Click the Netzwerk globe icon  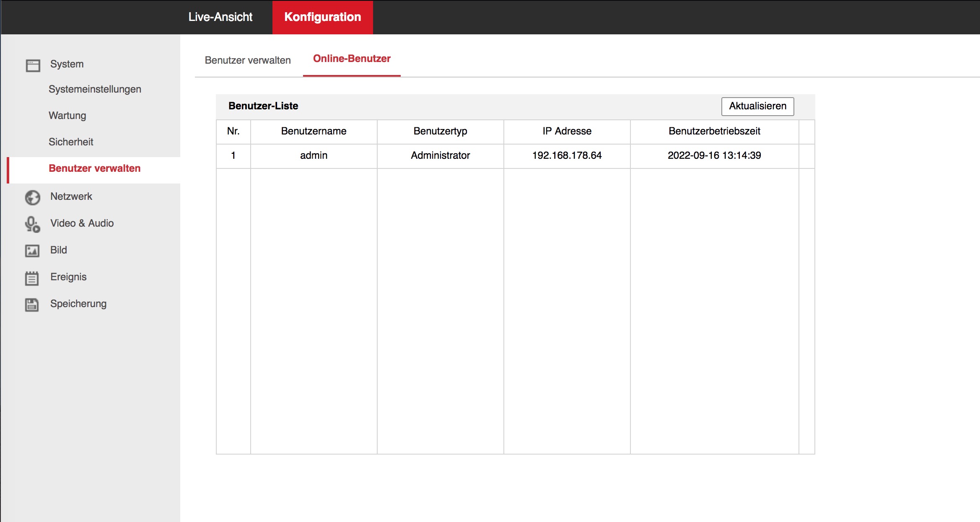coord(33,197)
